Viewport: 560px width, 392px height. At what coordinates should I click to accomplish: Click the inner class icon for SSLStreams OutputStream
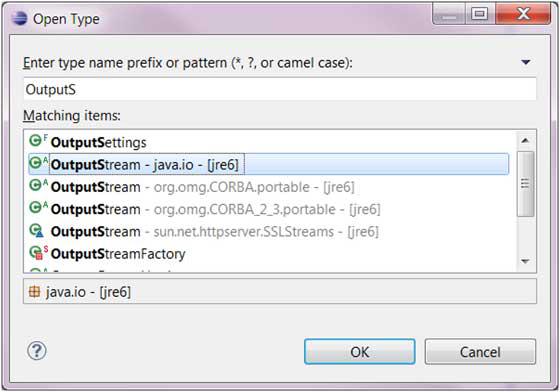point(36,231)
